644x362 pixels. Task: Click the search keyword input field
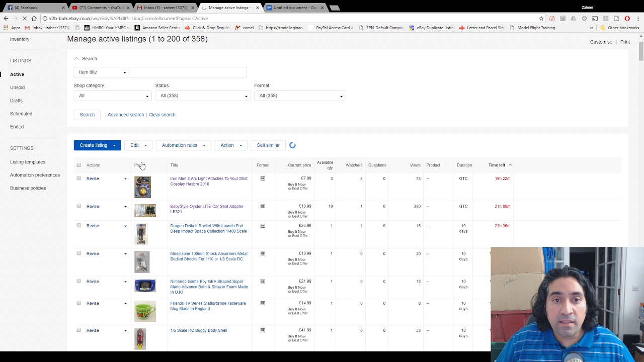pos(188,72)
